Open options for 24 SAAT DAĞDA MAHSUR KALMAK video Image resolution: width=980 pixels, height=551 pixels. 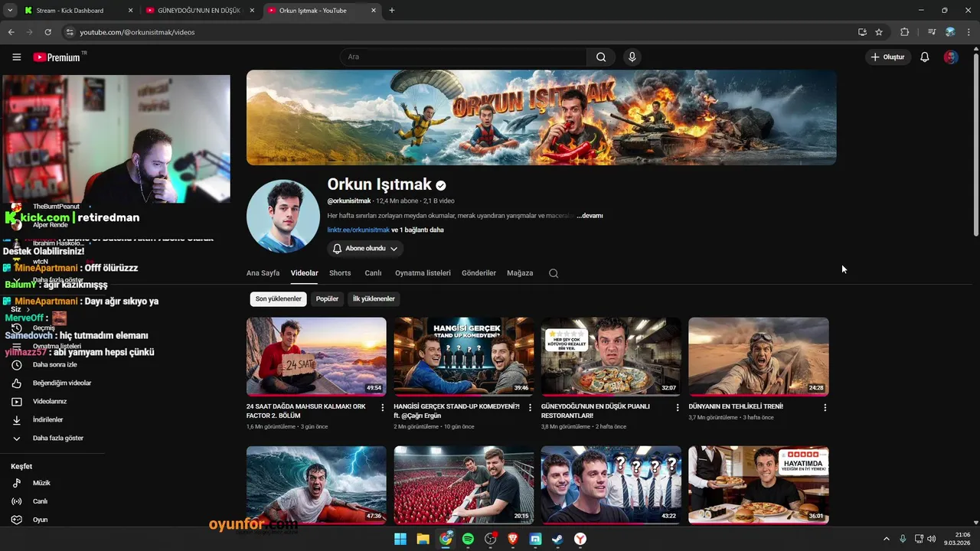click(x=383, y=408)
